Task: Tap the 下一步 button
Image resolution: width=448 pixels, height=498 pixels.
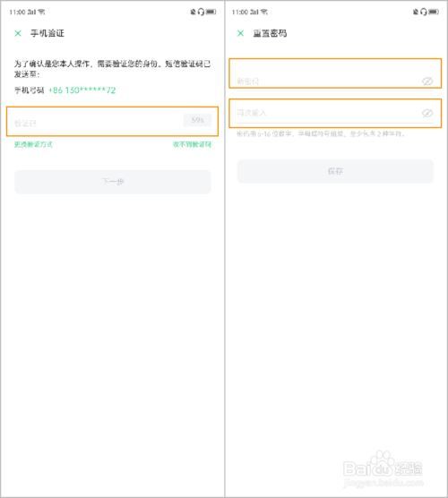Action: pos(113,182)
